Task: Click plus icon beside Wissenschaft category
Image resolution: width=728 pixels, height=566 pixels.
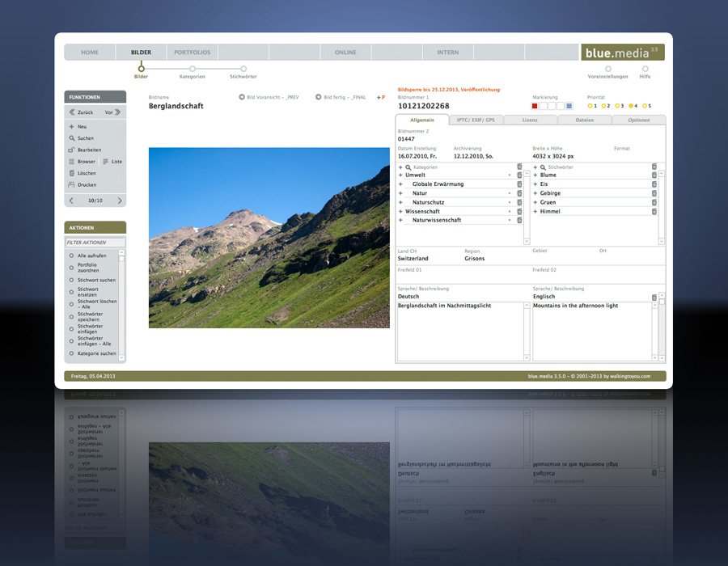Action: pos(400,211)
